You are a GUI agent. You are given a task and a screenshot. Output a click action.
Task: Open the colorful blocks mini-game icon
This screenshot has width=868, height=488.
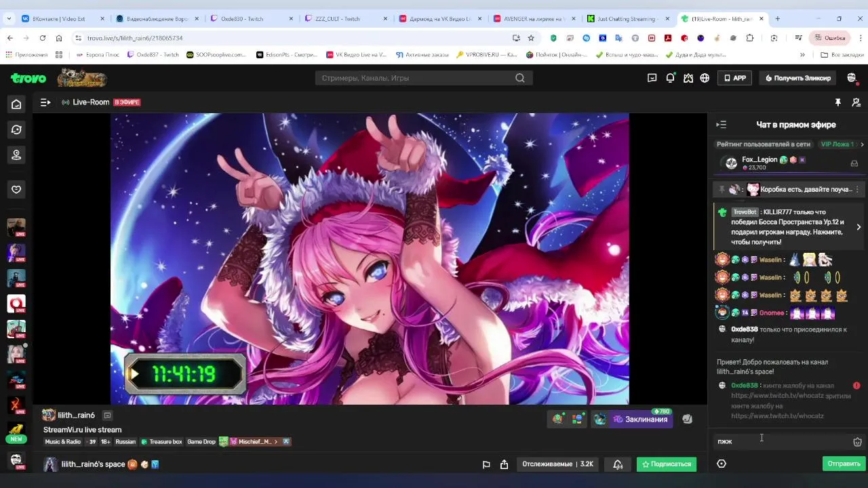[x=577, y=419]
